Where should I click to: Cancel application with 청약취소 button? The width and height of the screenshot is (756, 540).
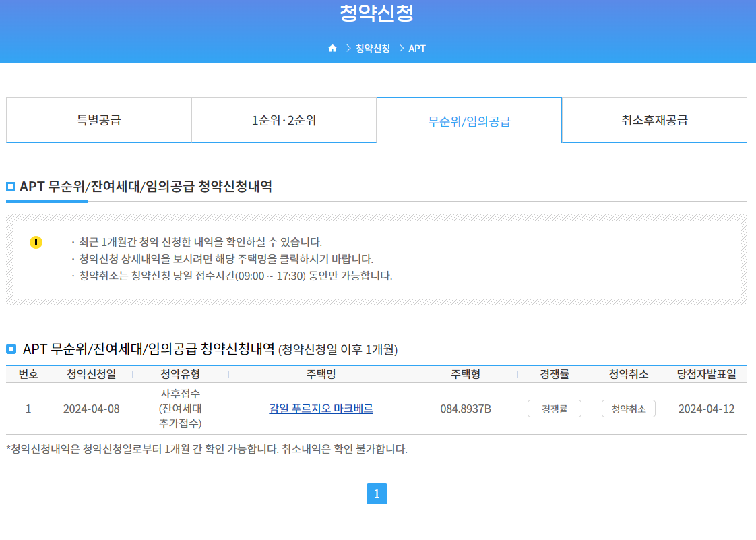pos(628,409)
